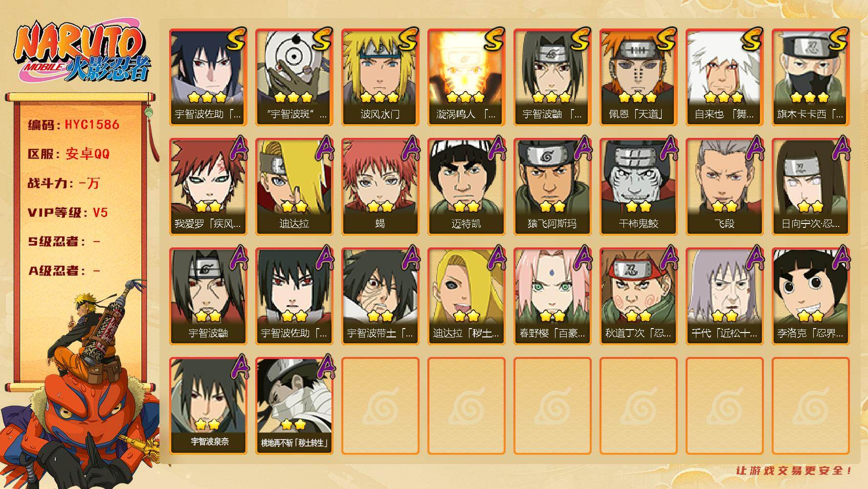Choose the 迈特凯 character card
868x489 pixels.
tap(466, 186)
